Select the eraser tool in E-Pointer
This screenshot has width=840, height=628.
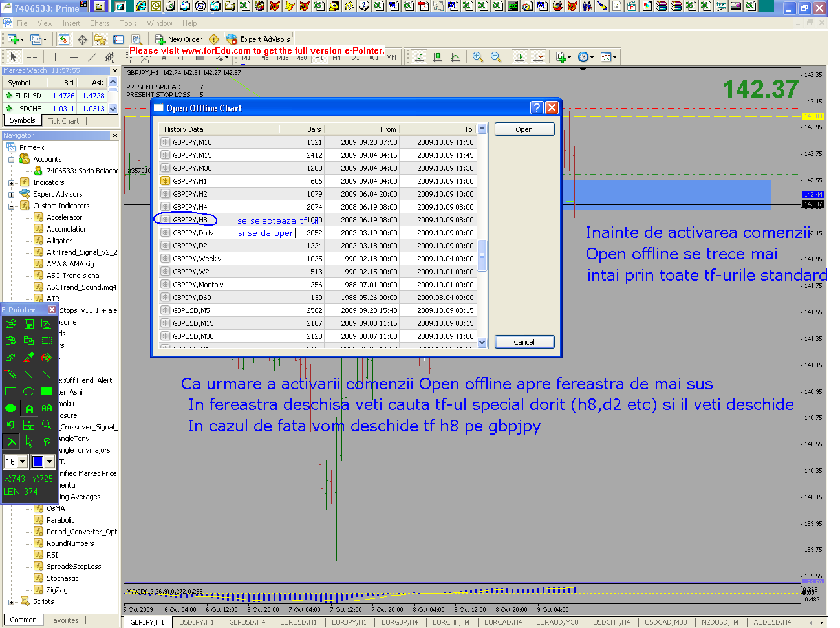11,357
